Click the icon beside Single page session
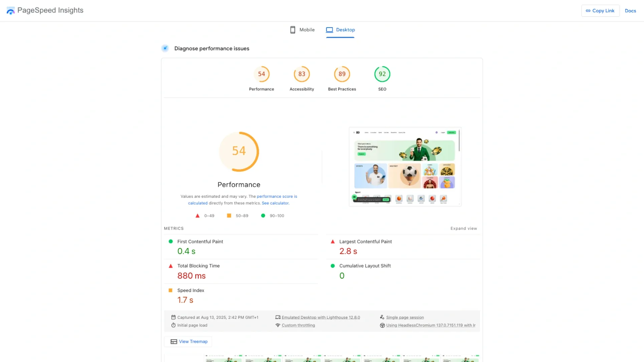644x362 pixels. [382, 317]
